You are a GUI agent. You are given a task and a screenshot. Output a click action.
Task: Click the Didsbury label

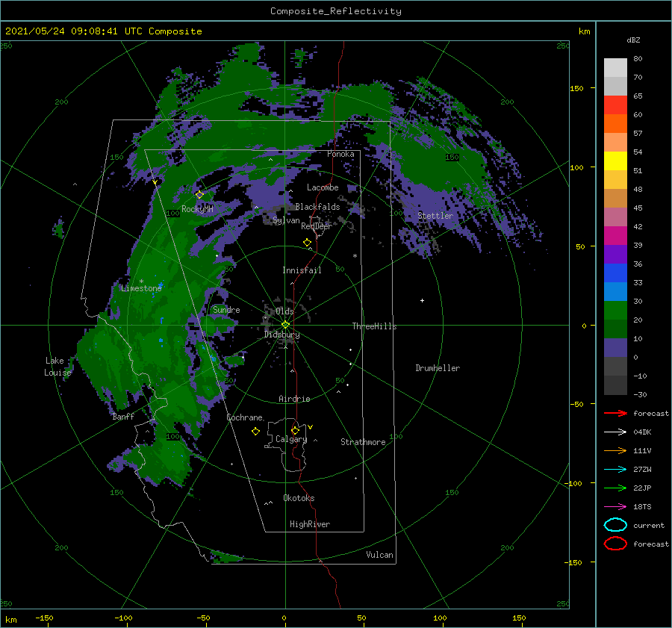tap(281, 335)
